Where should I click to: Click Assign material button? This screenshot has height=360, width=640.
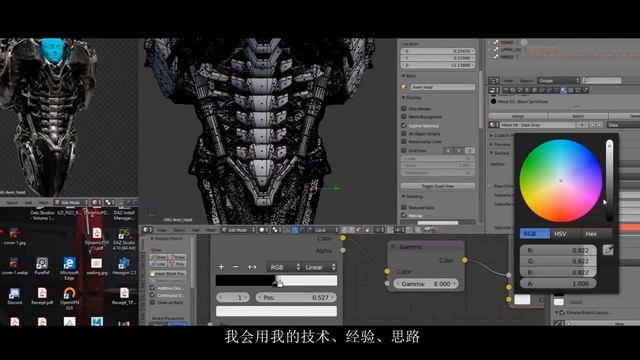518,116
